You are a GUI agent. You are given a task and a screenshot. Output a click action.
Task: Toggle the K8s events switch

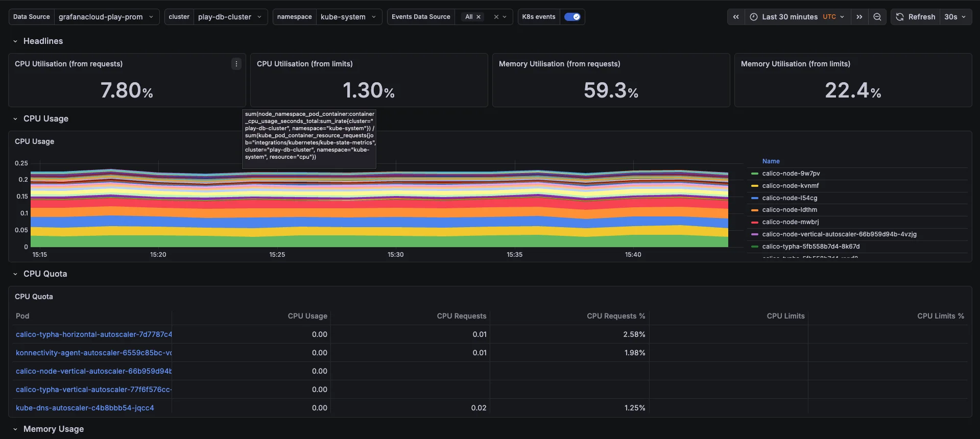point(572,17)
